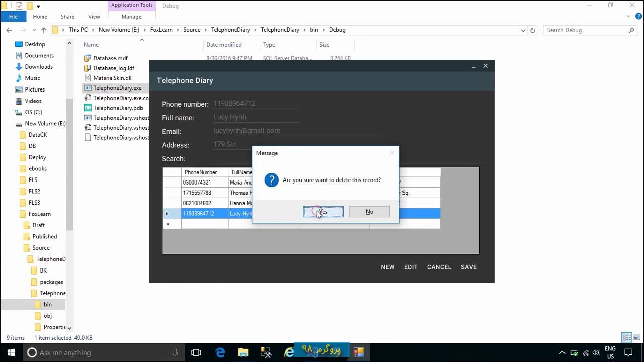Click No to cancel the record deletion
Screen dimensions: 644x362
pos(369,211)
